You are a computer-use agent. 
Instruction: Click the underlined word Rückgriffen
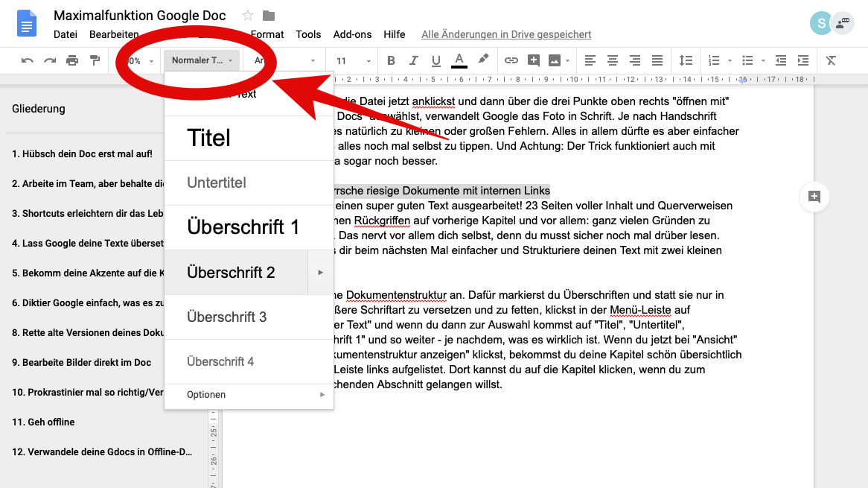tap(382, 221)
